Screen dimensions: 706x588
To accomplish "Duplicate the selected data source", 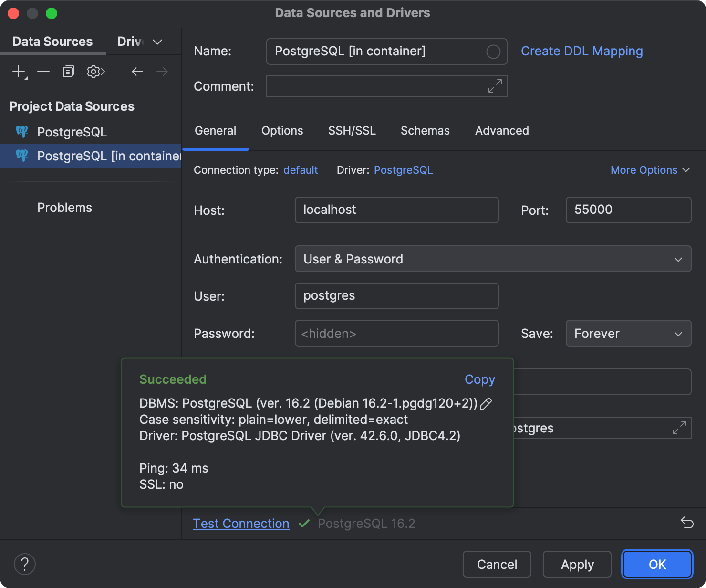I will point(69,72).
